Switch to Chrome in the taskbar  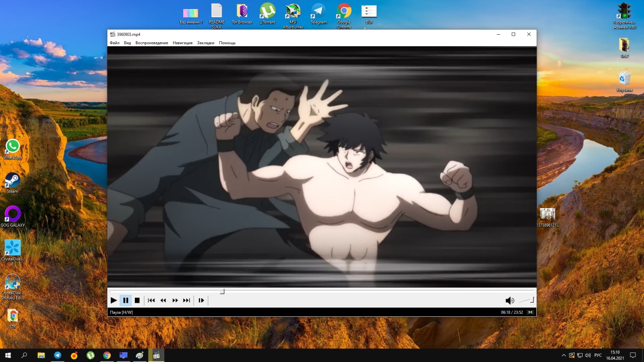(107, 355)
